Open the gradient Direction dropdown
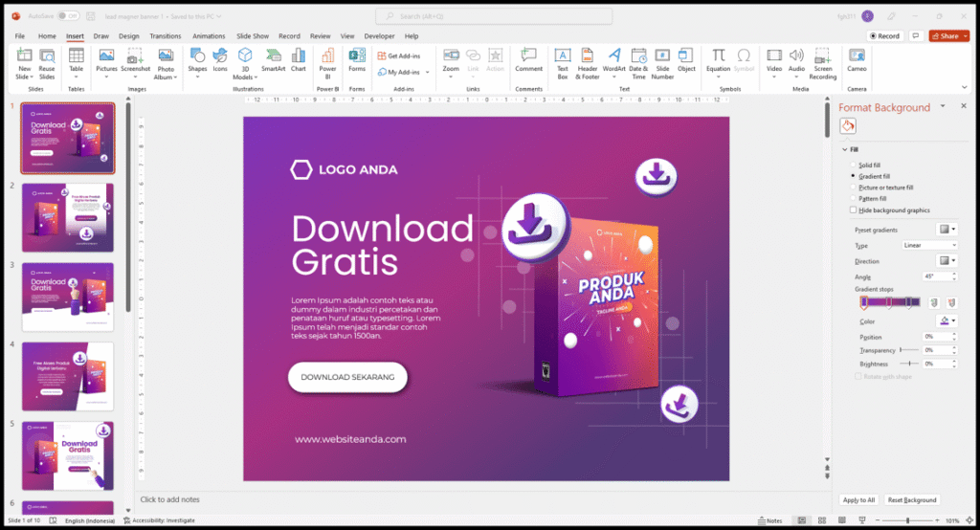Screen dimensions: 980x530 [x=947, y=260]
